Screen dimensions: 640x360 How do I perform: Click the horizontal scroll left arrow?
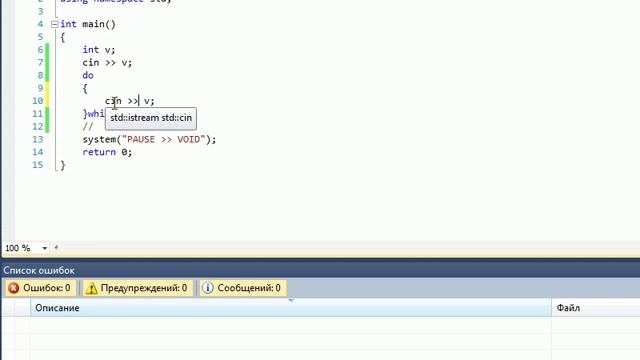point(56,247)
